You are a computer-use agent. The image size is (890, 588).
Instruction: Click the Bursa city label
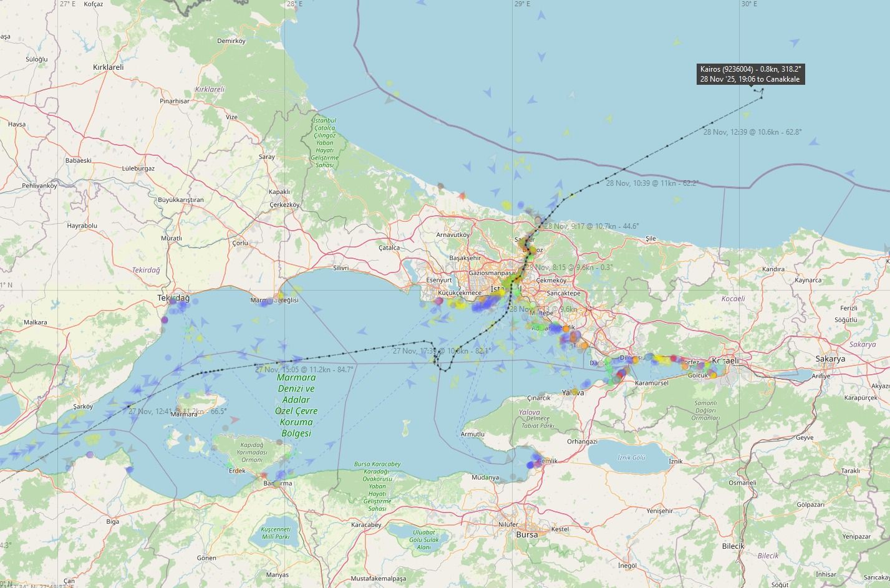coord(527,534)
